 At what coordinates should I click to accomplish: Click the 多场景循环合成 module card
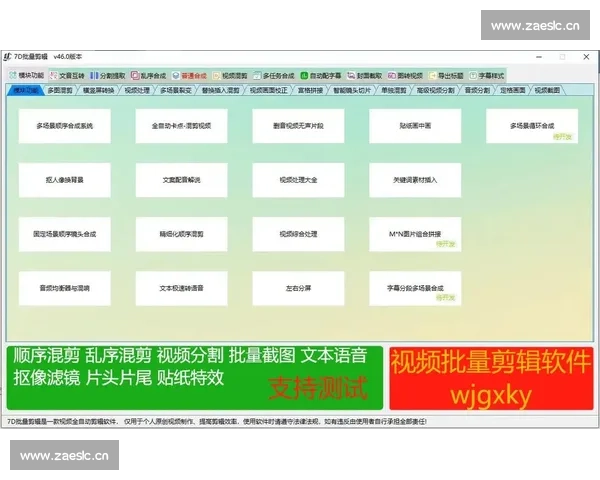(532, 126)
